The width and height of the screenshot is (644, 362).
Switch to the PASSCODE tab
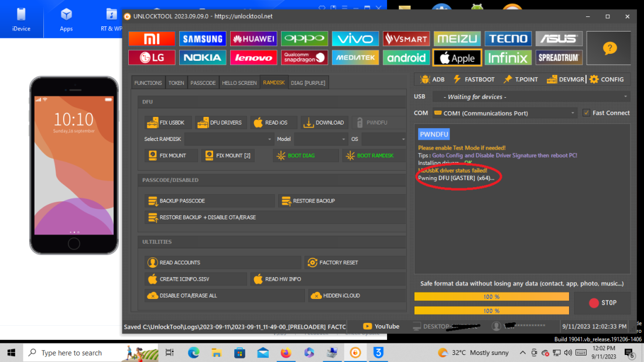click(203, 82)
